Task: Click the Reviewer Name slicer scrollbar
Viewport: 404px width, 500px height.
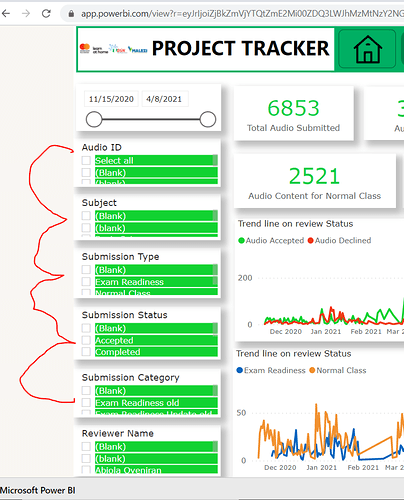Action: [215, 446]
